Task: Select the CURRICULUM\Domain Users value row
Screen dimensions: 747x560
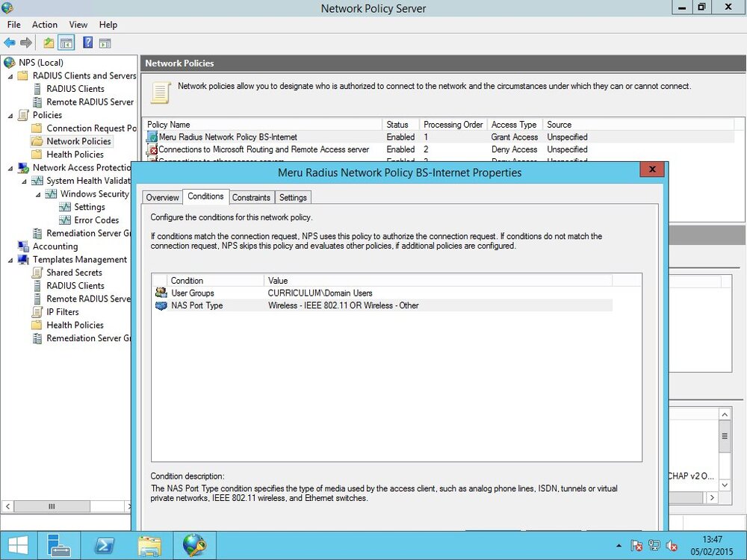Action: click(320, 293)
